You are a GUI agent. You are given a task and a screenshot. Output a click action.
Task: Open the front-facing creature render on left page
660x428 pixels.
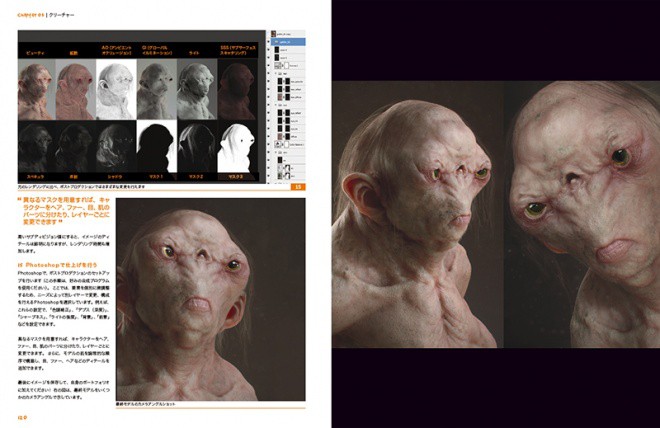211,299
